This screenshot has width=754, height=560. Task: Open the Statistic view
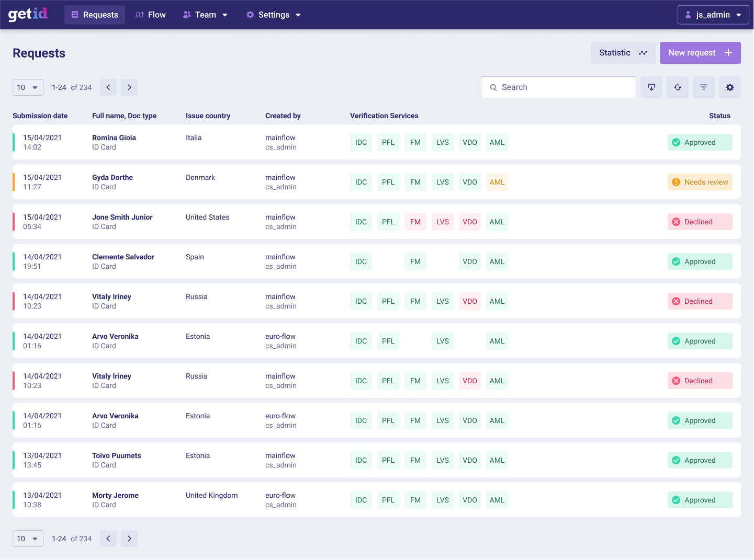coord(623,53)
